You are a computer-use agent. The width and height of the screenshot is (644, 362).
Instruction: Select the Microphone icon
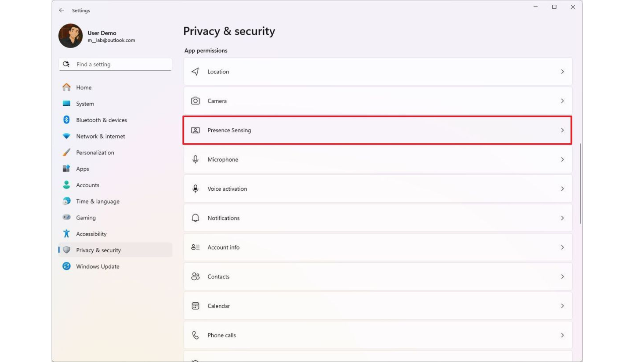tap(195, 160)
